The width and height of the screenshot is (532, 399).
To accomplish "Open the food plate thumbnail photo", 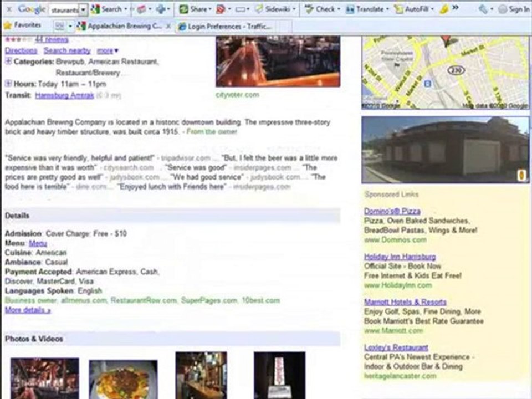I will coord(123,380).
